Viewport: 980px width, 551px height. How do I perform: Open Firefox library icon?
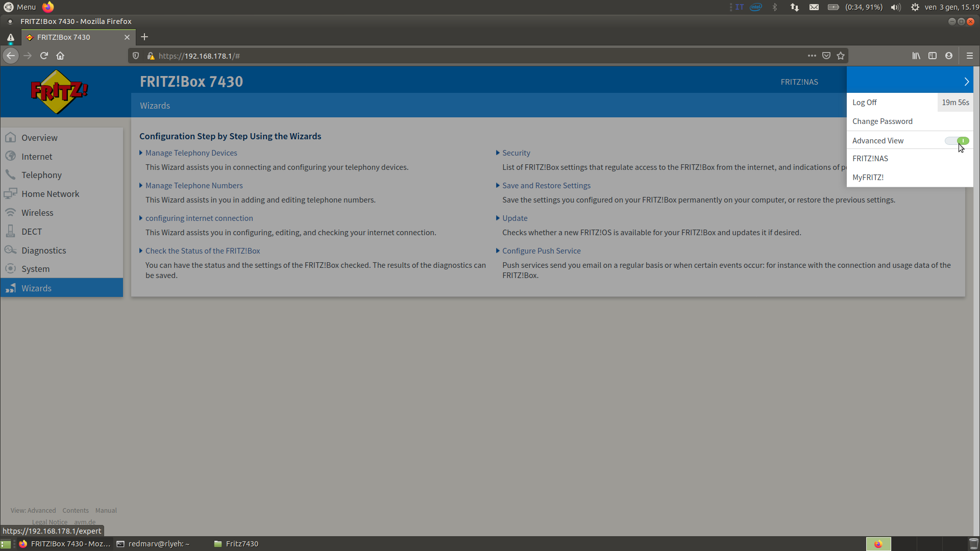point(916,56)
